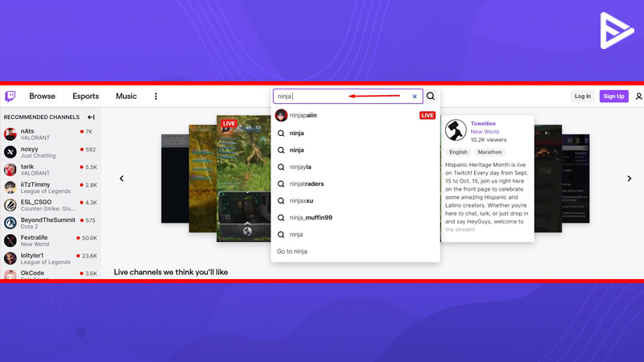This screenshot has height=362, width=644.
Task: Choose the second bold ninja suggestion
Action: coord(355,150)
